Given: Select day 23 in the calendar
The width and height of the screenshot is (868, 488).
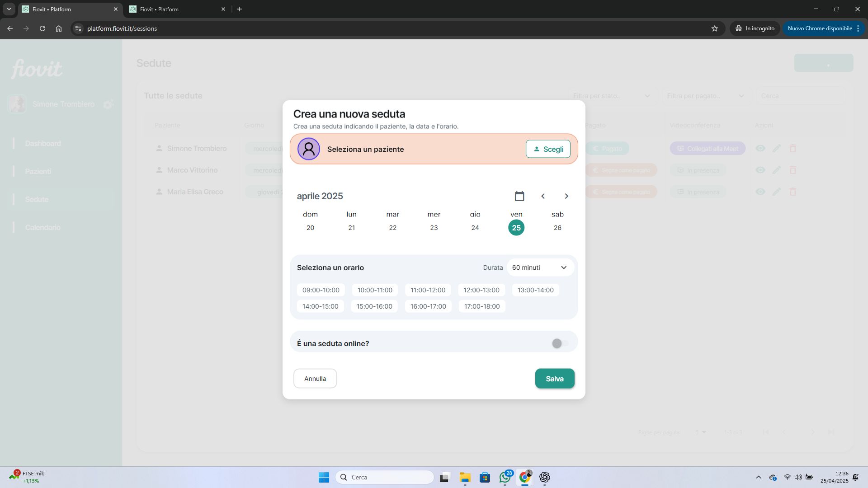Looking at the screenshot, I should (434, 228).
